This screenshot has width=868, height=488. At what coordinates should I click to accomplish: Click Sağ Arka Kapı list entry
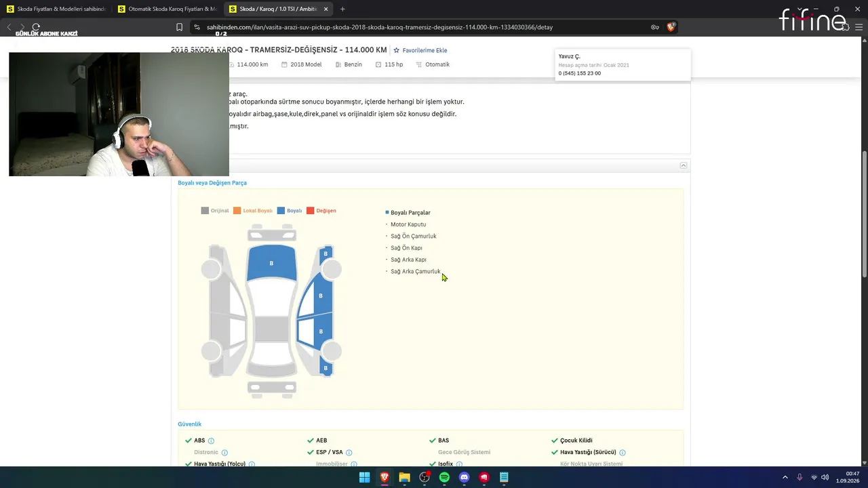click(x=408, y=260)
